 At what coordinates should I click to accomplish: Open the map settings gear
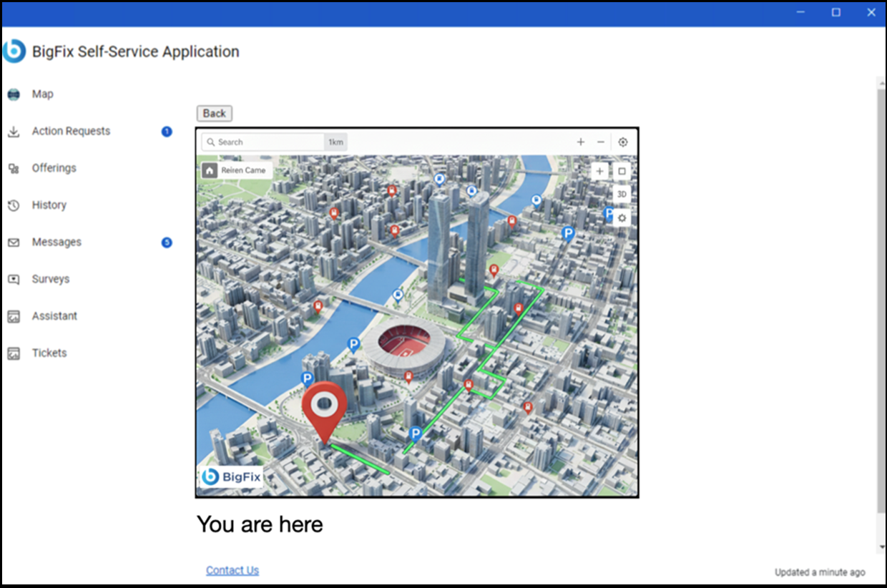tap(623, 142)
